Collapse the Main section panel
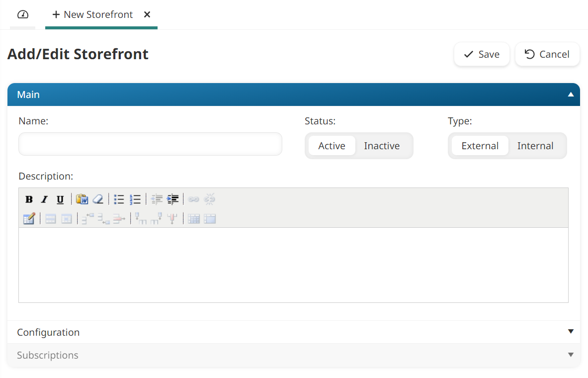Screen dimensions: 588x378 [x=571, y=94]
